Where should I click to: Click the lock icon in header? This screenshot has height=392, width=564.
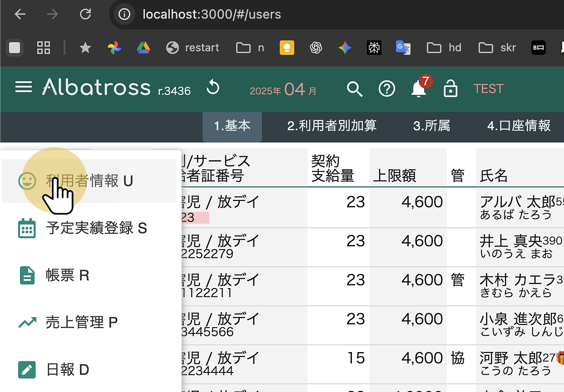click(x=450, y=89)
